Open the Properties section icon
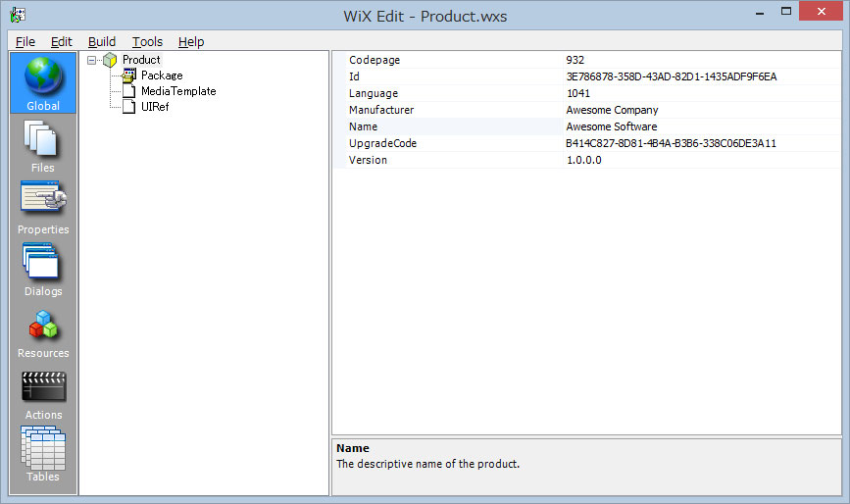850x504 pixels. [x=43, y=201]
